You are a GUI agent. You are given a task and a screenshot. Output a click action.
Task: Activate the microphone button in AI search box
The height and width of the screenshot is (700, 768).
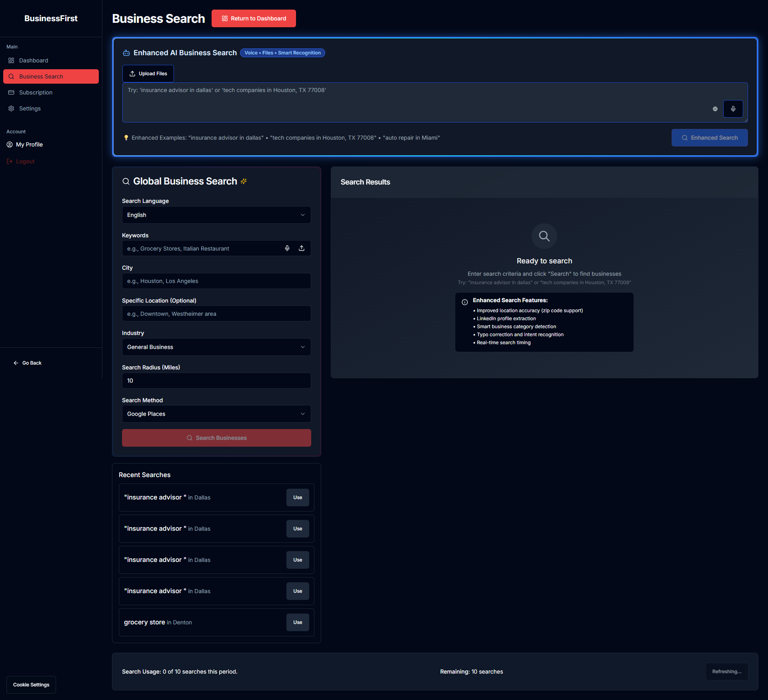[733, 109]
